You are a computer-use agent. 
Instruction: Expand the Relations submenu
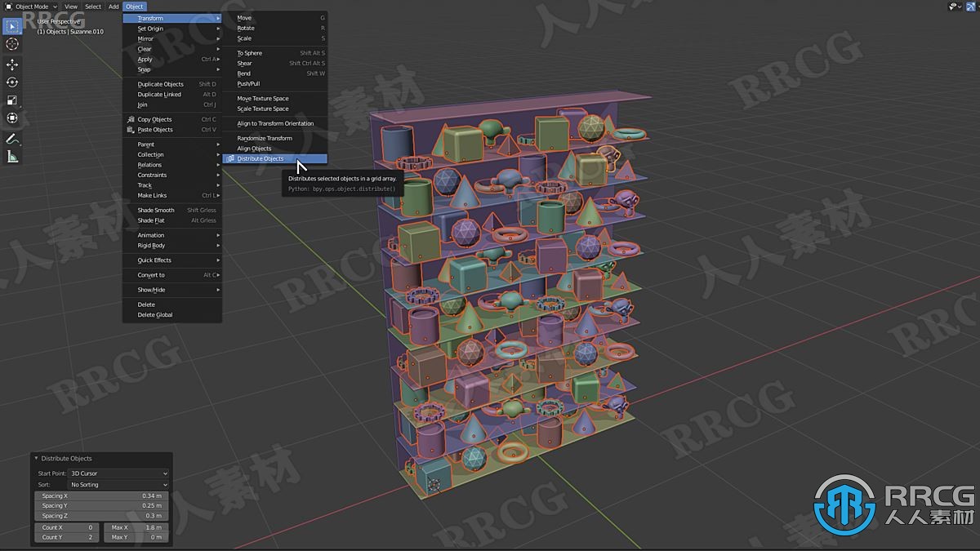(172, 165)
